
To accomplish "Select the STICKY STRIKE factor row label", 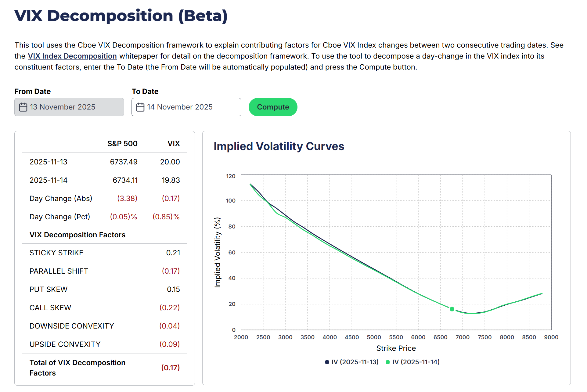I will pyautogui.click(x=56, y=253).
